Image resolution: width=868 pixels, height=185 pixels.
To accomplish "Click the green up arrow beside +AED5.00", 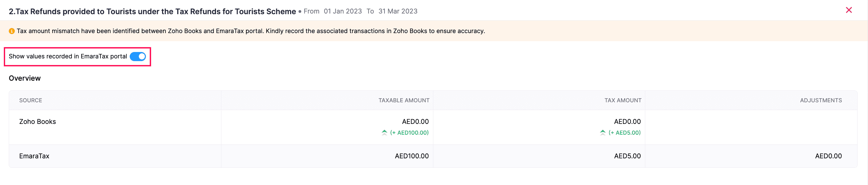I will 603,133.
